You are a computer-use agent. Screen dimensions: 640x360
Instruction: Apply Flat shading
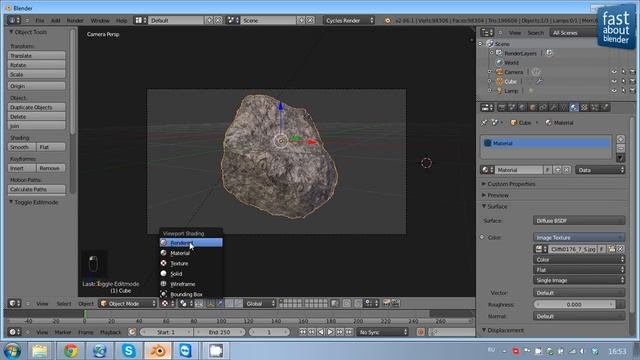click(51, 147)
